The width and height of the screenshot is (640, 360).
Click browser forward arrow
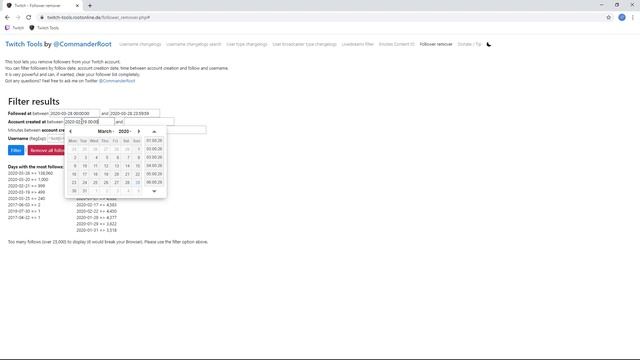point(18,18)
